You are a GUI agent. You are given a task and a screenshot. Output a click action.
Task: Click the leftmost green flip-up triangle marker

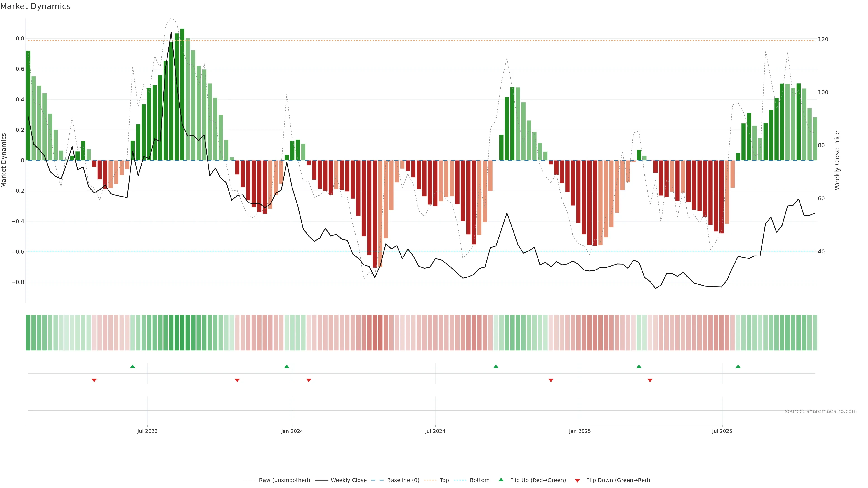coord(133,366)
